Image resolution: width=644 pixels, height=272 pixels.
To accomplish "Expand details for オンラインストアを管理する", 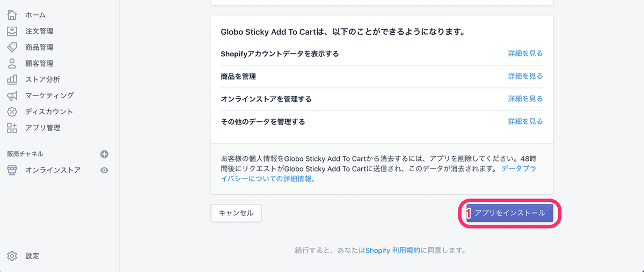I will pyautogui.click(x=525, y=99).
